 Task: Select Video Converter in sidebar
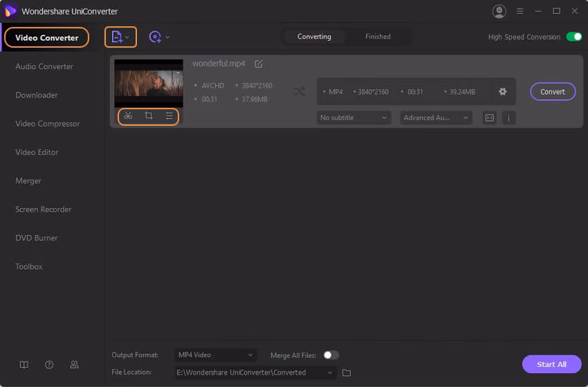click(x=47, y=37)
